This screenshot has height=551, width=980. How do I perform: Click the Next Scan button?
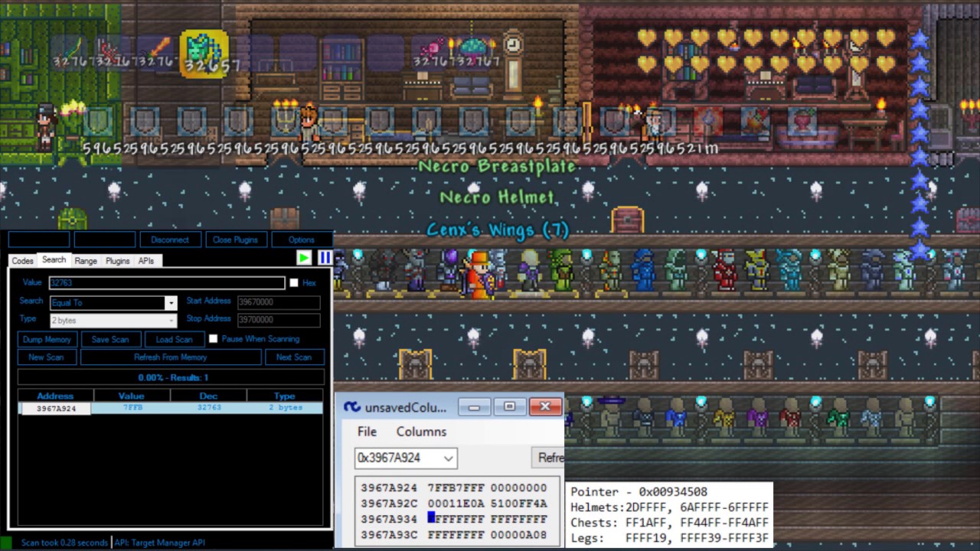(x=294, y=357)
